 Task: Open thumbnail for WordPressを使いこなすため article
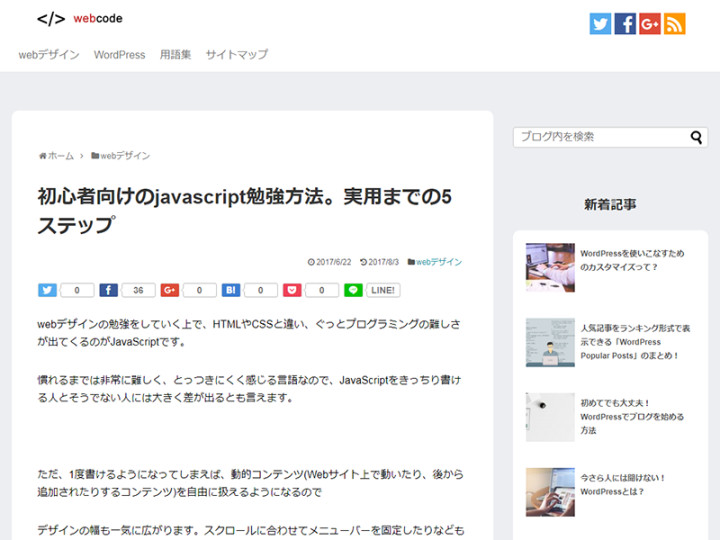pyautogui.click(x=550, y=268)
